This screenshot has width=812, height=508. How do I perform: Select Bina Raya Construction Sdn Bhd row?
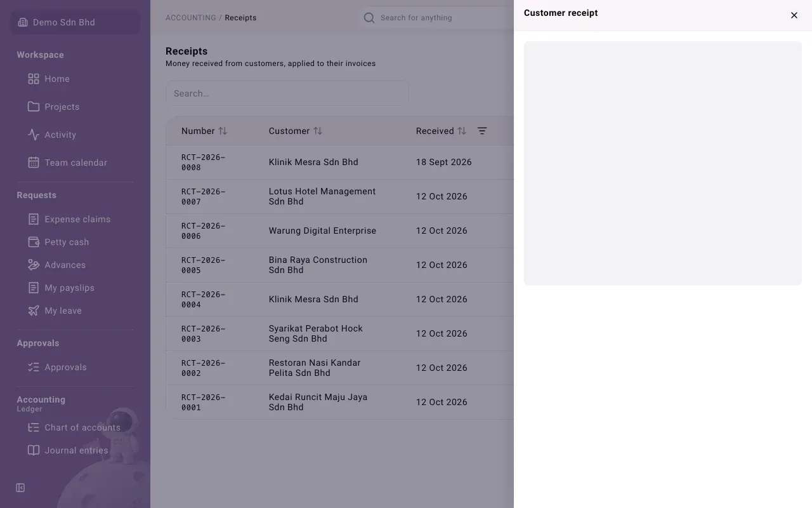click(x=340, y=265)
